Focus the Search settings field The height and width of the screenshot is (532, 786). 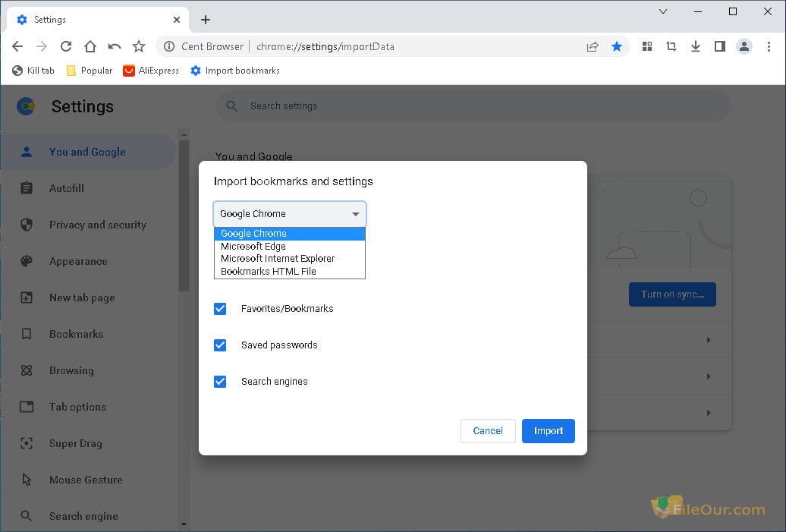[x=473, y=105]
